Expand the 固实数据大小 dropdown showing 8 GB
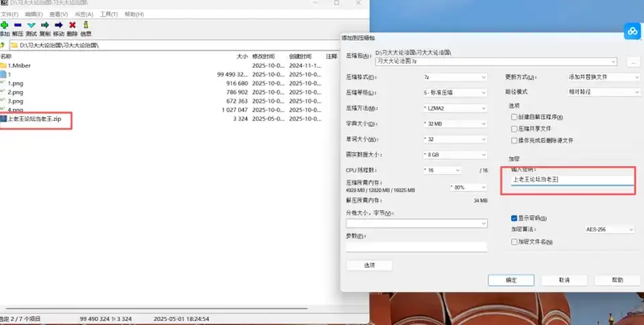This screenshot has height=325, width=644. [x=455, y=155]
